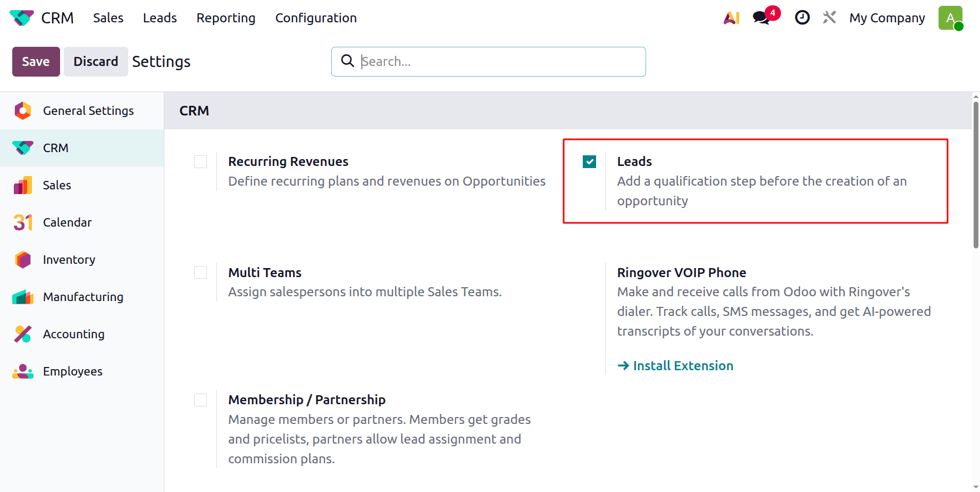Switch company via My Company

pos(887,18)
